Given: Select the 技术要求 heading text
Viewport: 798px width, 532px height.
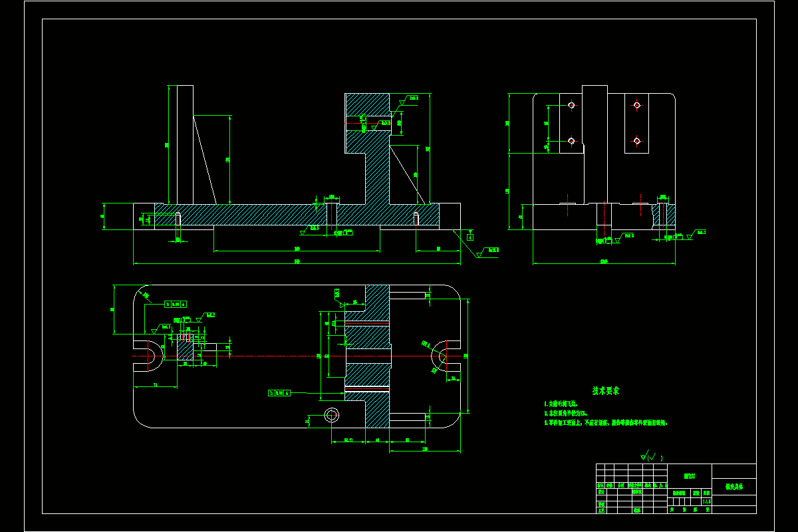Looking at the screenshot, I should pyautogui.click(x=606, y=391).
